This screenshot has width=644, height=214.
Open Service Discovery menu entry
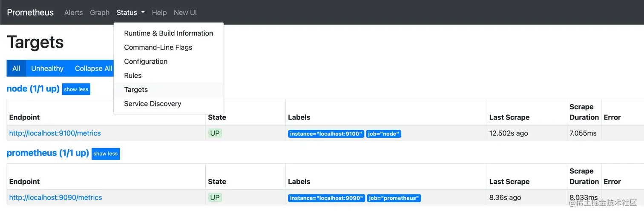point(169,103)
